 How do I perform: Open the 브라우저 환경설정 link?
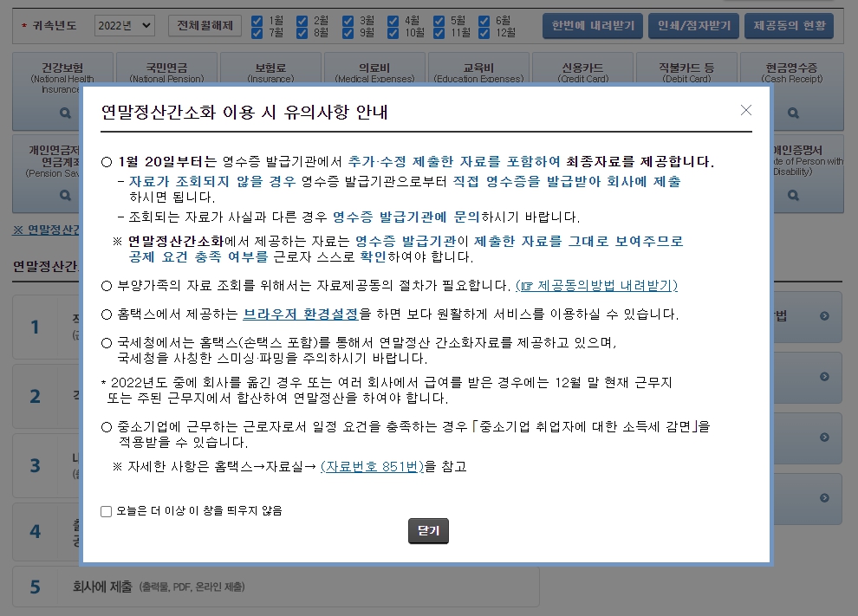click(x=301, y=314)
